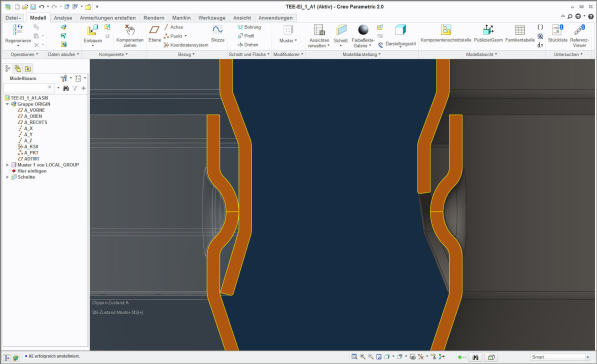Screen dimensions: 597x364
Task: Open the Modelldarstellung group dropdown
Action: [x=361, y=54]
